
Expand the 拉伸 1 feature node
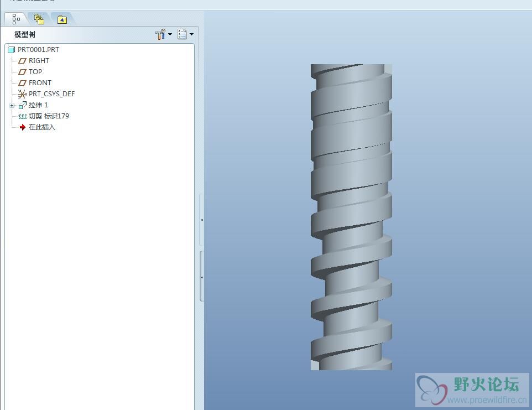pyautogui.click(x=12, y=105)
